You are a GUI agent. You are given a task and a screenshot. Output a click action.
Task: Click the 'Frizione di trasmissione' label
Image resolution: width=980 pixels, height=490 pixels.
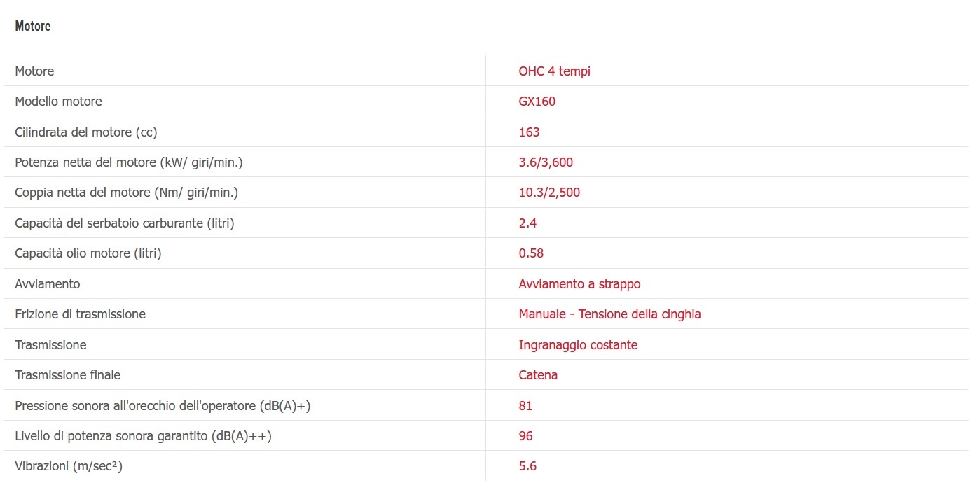pyautogui.click(x=80, y=314)
